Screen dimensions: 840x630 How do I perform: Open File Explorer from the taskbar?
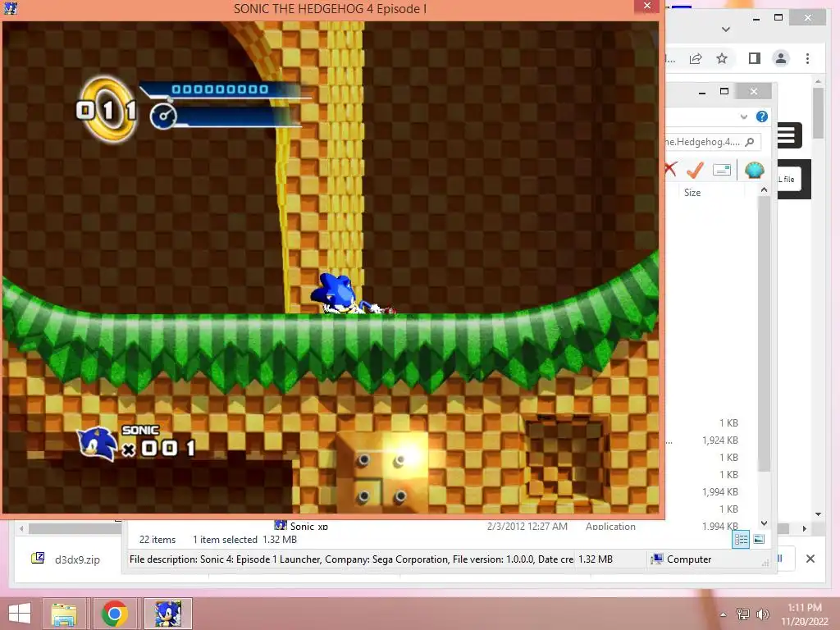click(x=64, y=614)
